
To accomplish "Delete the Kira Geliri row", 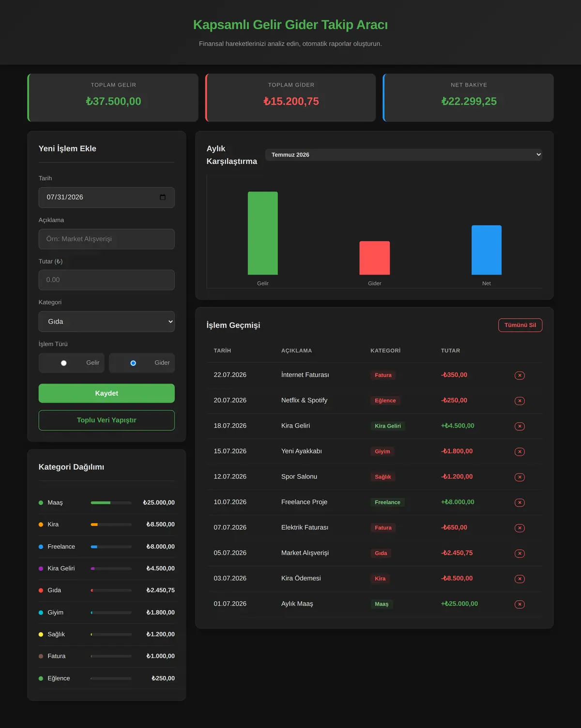I will [x=520, y=426].
